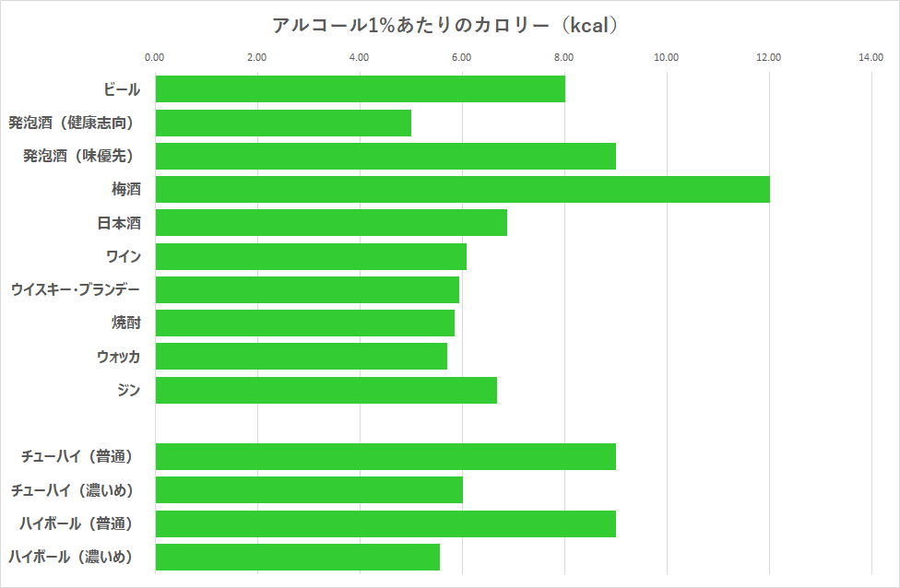Screen dimensions: 900x588
Task: Click the 梅酒 category label
Action: coord(125,190)
